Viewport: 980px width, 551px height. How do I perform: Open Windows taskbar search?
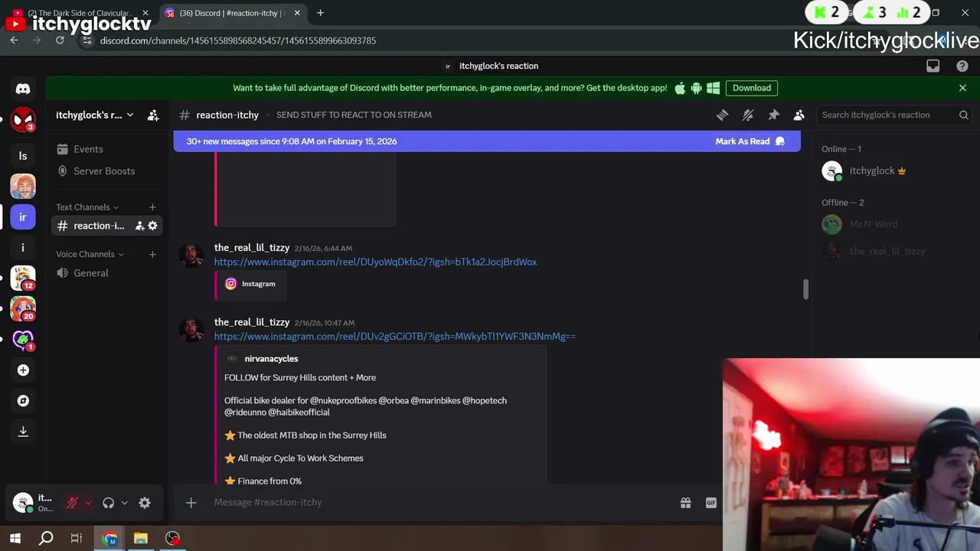(x=46, y=539)
